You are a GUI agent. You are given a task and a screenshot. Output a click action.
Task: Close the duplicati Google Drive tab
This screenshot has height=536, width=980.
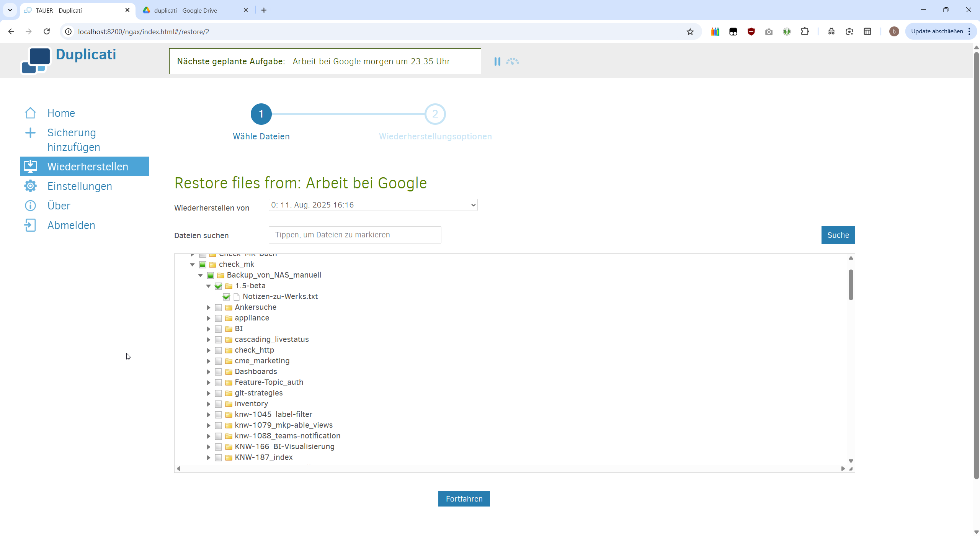[x=246, y=10]
